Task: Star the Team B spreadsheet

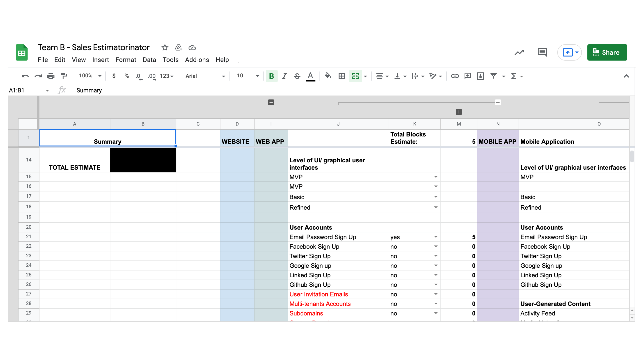Action: [x=165, y=47]
